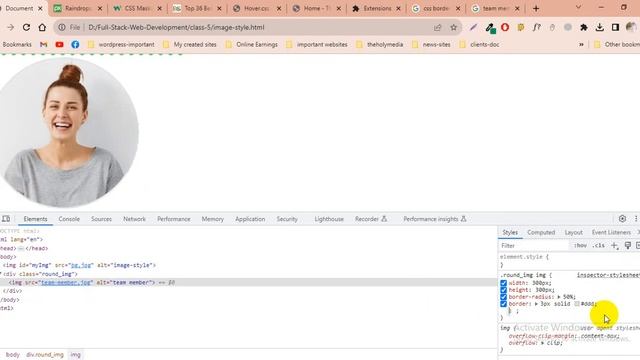The image size is (640, 360).
Task: Click the forward navigation arrow
Action: [x=10, y=27]
